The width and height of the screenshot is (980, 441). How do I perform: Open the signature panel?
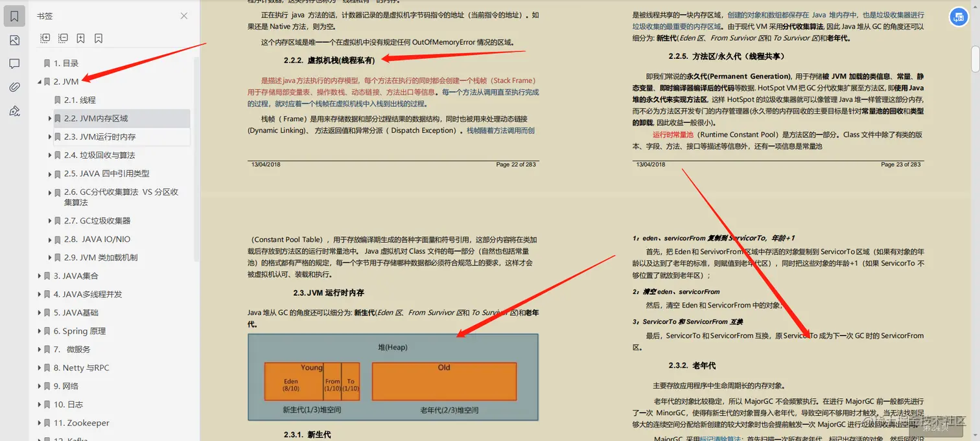pyautogui.click(x=14, y=111)
